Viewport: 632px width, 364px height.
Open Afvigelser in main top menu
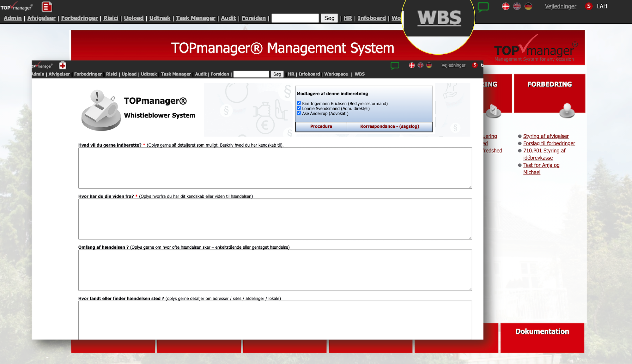pyautogui.click(x=41, y=18)
